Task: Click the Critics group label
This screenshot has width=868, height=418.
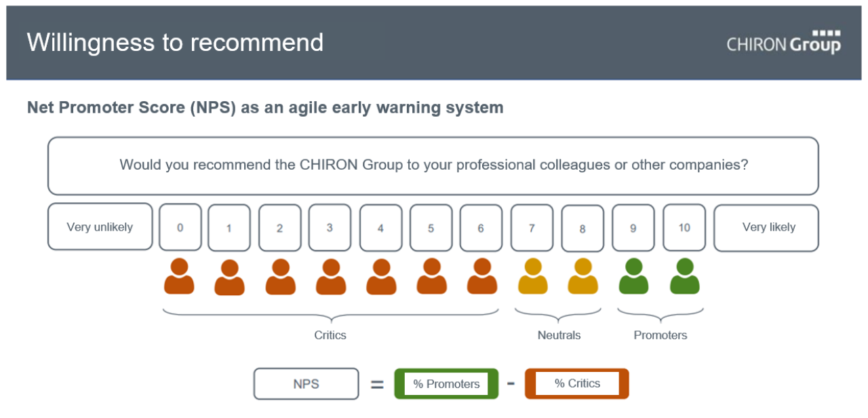Action: [x=330, y=335]
